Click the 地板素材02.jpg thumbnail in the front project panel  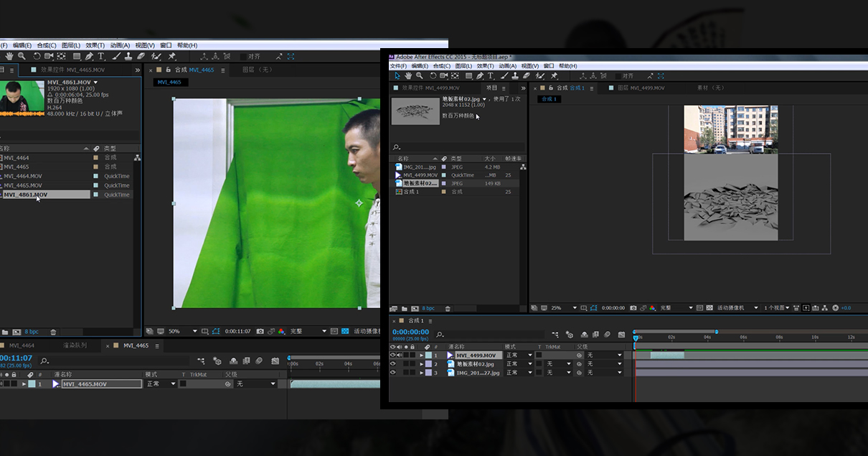(x=415, y=111)
